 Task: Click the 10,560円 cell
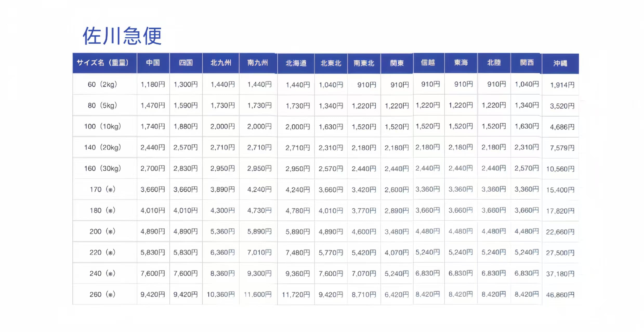(x=560, y=169)
